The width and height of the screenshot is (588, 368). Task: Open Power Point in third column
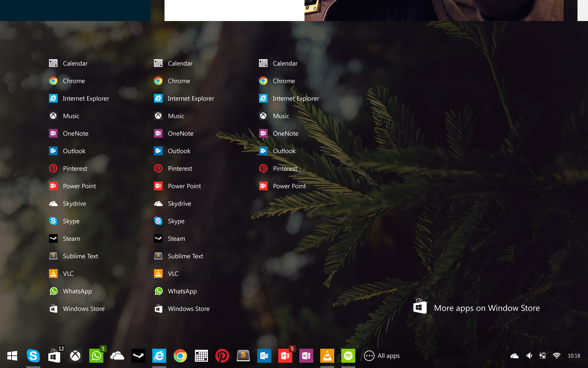coord(282,186)
